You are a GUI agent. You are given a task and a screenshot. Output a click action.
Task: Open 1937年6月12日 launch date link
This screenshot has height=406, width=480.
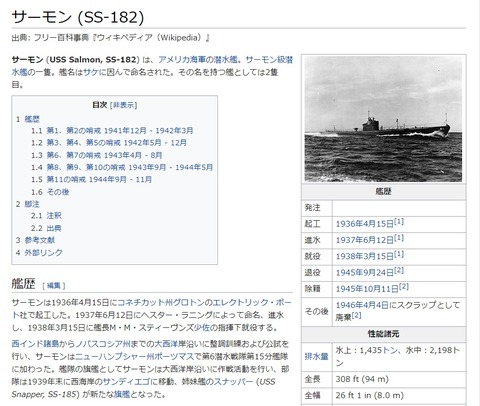pyautogui.click(x=365, y=240)
